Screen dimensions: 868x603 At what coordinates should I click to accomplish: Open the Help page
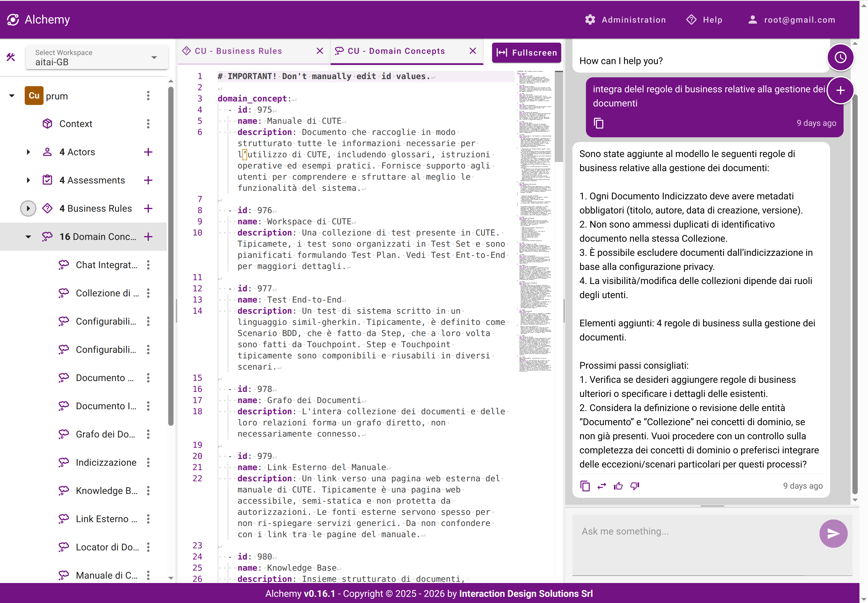pyautogui.click(x=704, y=20)
